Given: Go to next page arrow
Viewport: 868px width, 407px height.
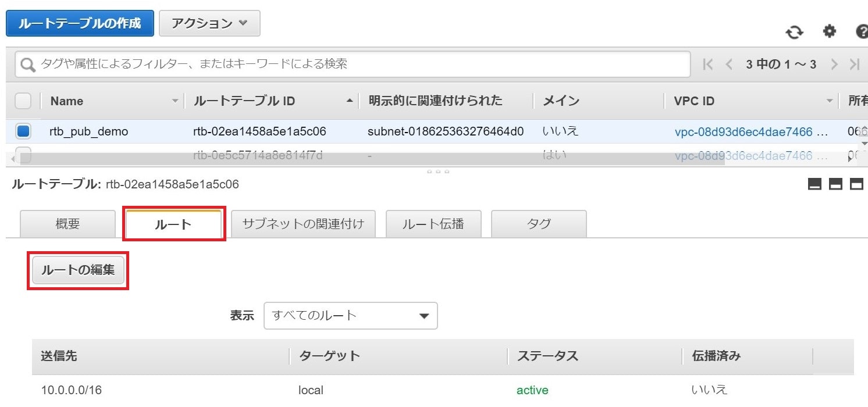Looking at the screenshot, I should (834, 65).
